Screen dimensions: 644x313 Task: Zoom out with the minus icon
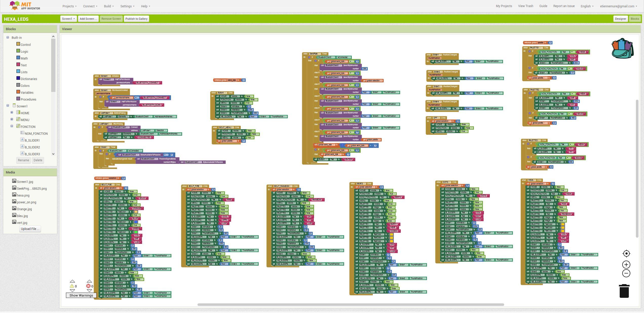pyautogui.click(x=626, y=273)
